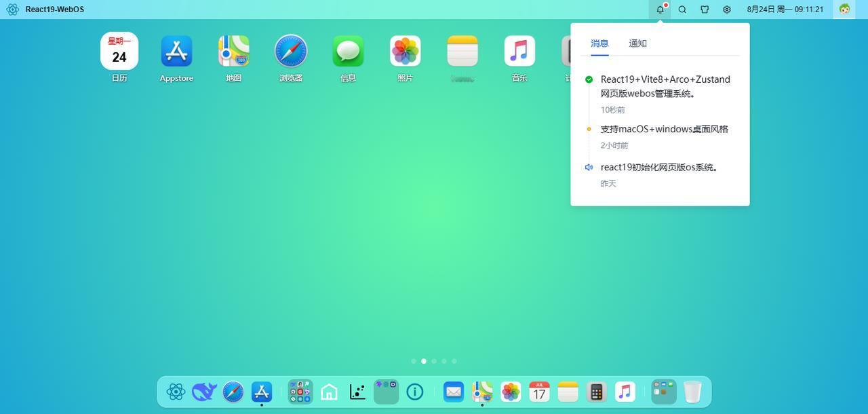Switch to the 通知 tab

point(637,43)
